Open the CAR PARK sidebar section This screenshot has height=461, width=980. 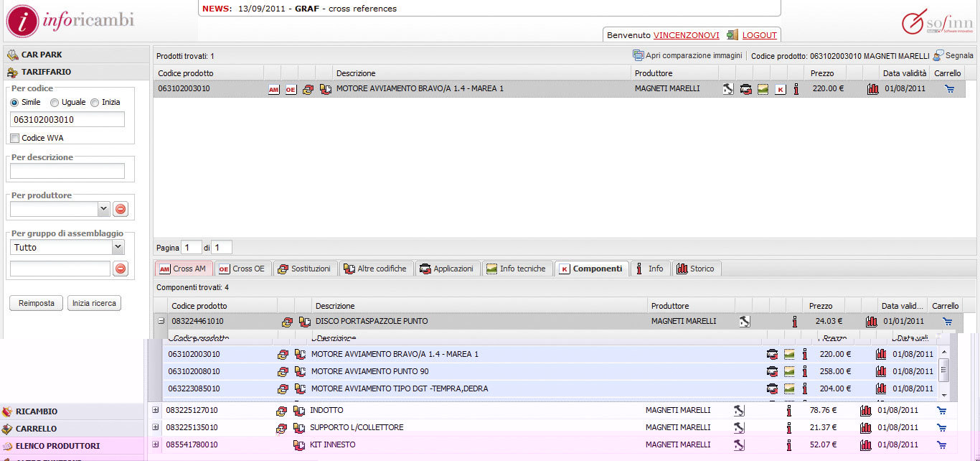(75, 55)
